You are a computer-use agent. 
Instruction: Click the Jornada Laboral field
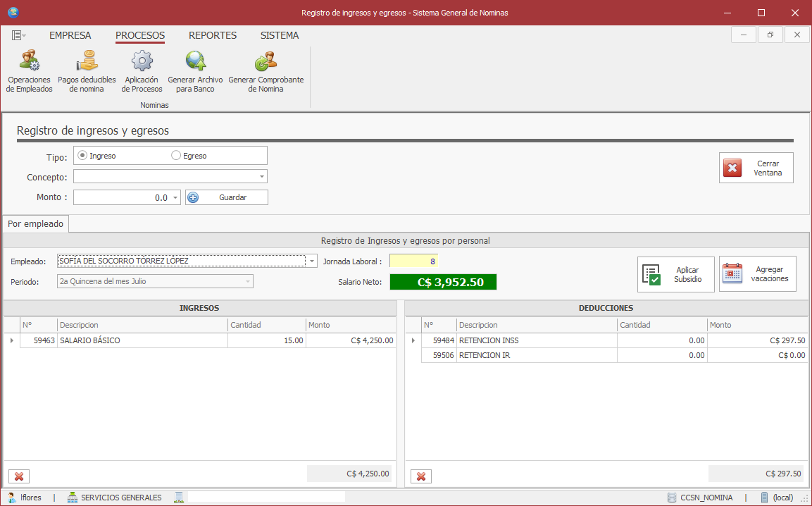tap(414, 261)
